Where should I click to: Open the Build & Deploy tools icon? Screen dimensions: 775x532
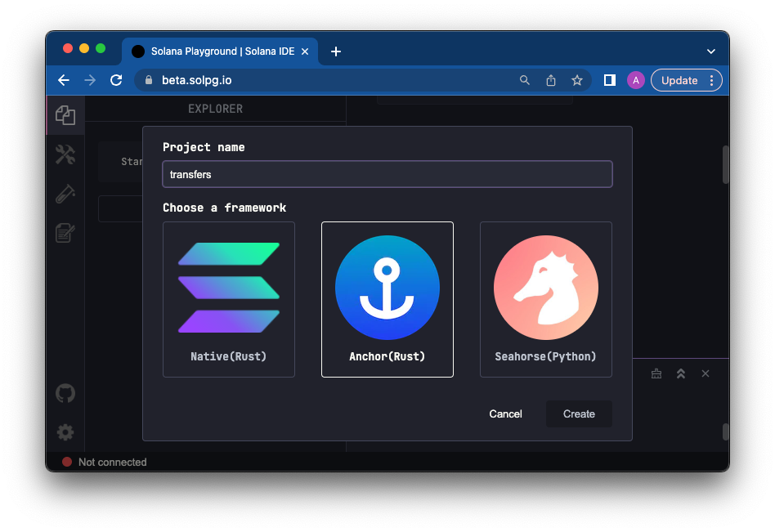pos(65,154)
